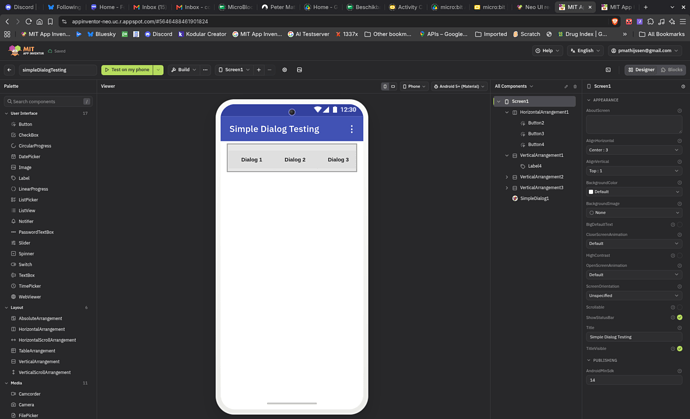Click the icon at right of Screen1 properties header

[x=683, y=87]
